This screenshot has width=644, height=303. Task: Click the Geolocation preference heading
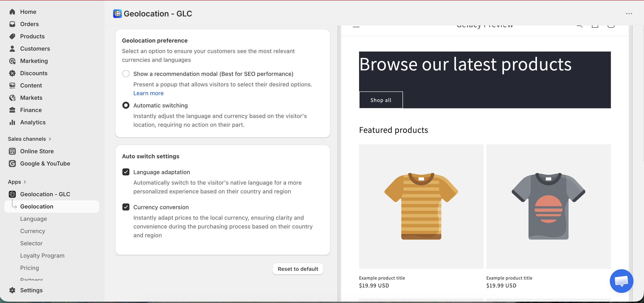pos(155,41)
